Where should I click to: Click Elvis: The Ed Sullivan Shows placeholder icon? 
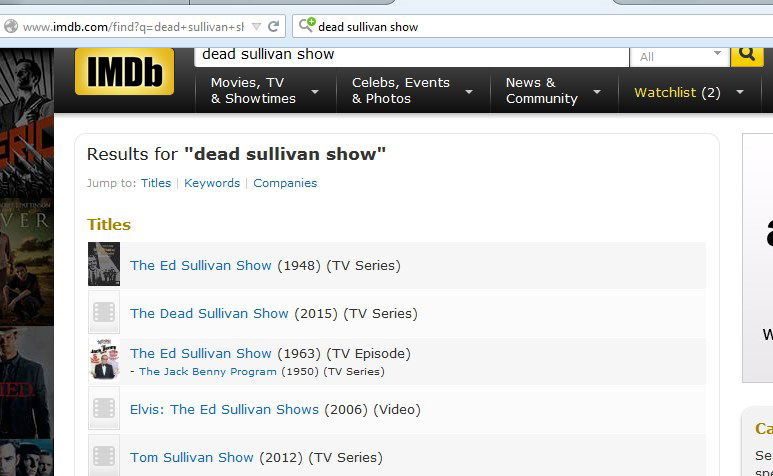[x=104, y=409]
